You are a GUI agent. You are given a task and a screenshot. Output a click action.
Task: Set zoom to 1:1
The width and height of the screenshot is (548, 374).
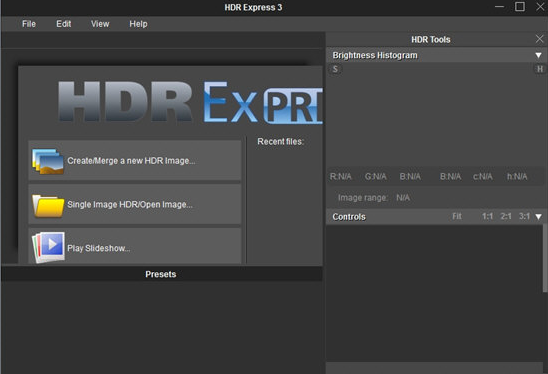pos(487,216)
